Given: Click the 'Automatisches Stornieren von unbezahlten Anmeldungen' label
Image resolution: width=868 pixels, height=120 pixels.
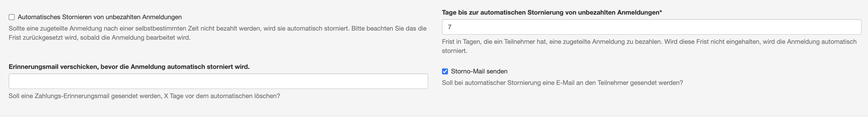Looking at the screenshot, I should coord(100,17).
